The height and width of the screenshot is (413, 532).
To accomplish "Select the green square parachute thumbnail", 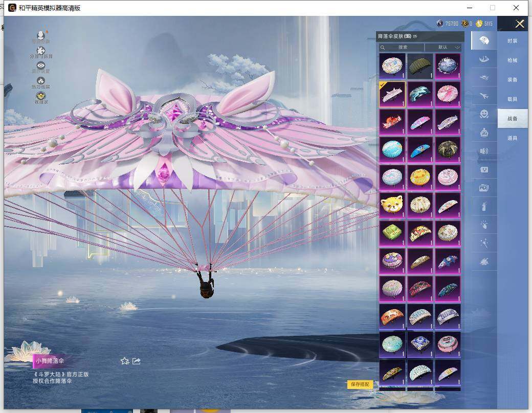I will click(392, 233).
